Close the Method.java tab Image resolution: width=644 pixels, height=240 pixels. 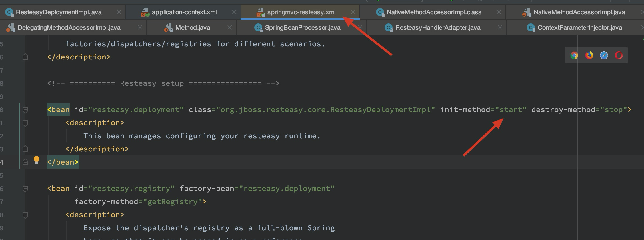coord(229,27)
